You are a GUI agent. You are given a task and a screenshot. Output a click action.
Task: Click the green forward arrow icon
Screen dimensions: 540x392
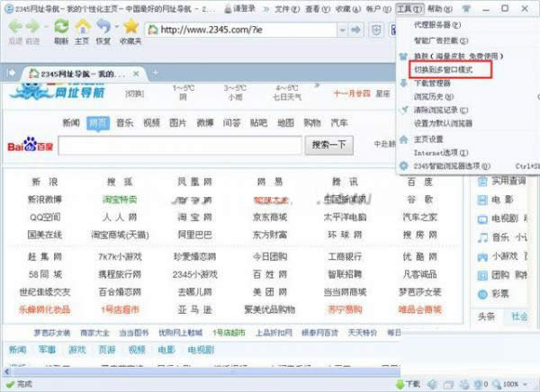click(32, 26)
